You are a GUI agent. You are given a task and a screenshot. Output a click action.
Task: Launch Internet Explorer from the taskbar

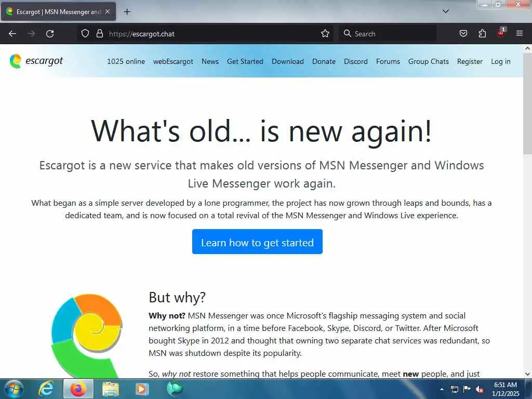(46, 389)
